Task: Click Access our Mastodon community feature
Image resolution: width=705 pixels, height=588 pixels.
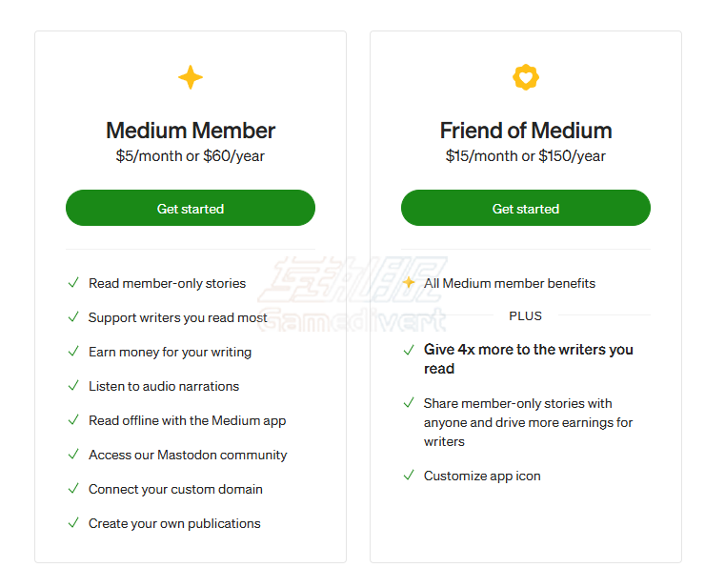Action: click(188, 455)
